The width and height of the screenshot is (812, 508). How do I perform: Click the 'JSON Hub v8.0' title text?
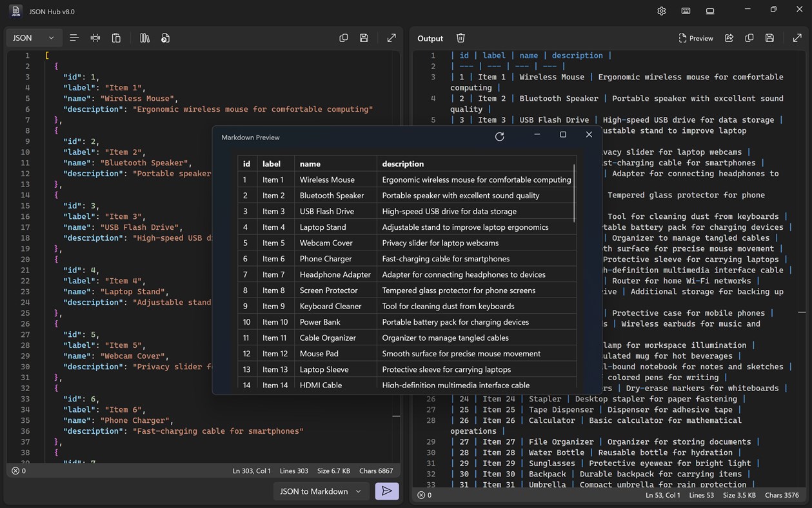(52, 12)
